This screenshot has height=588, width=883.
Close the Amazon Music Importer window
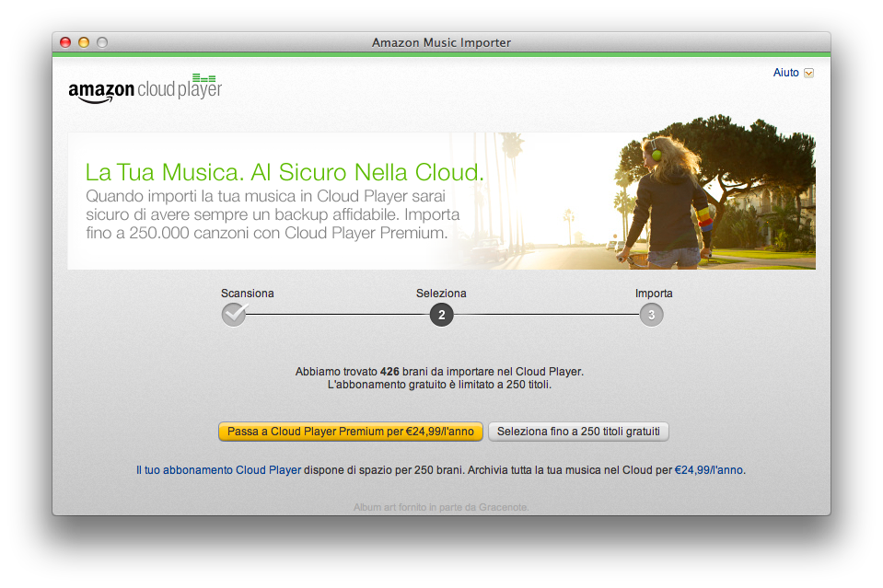tap(65, 42)
